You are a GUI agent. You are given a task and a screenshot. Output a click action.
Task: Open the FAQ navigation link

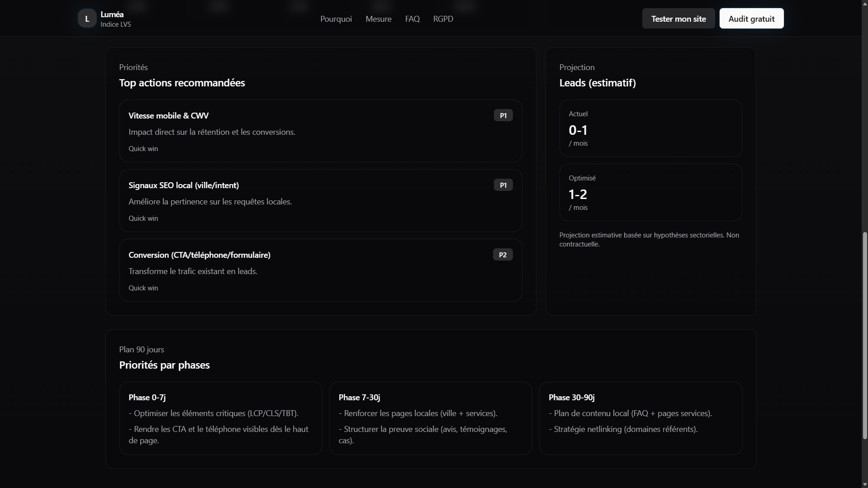(x=412, y=19)
